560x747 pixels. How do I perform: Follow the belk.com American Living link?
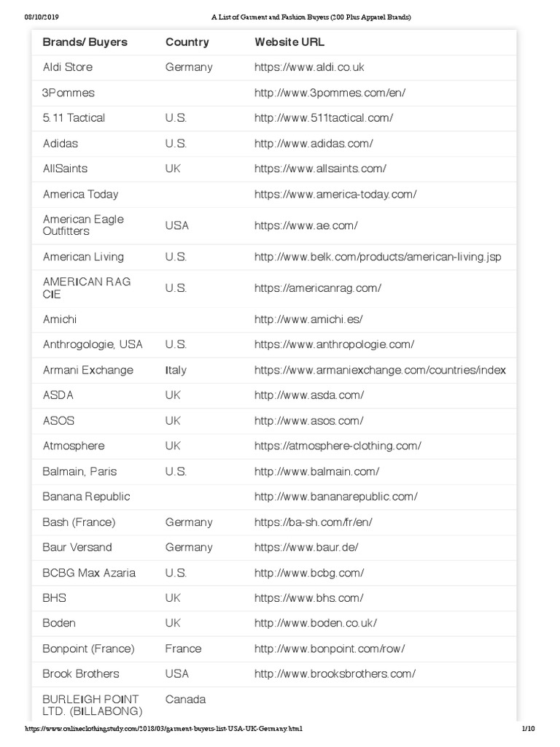point(378,257)
